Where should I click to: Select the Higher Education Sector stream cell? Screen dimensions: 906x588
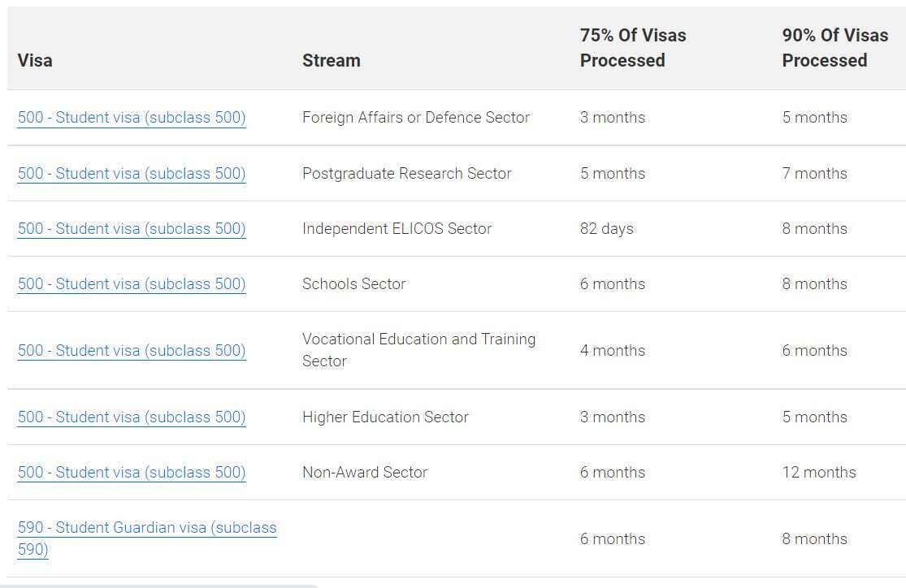pos(385,417)
